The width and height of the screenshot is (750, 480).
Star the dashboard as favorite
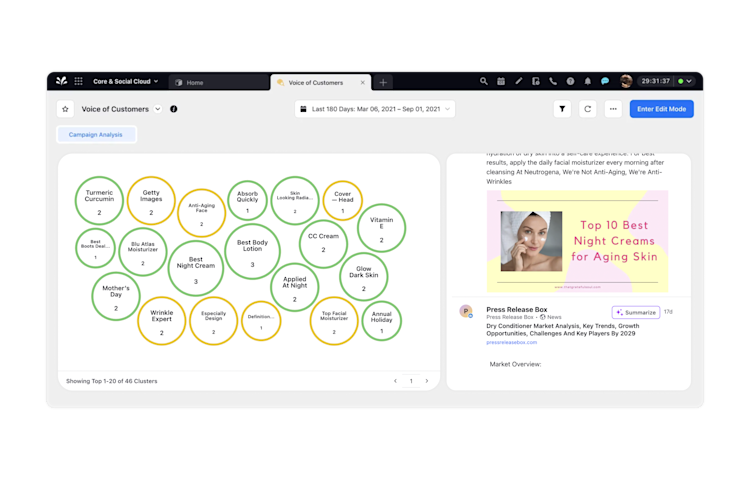pos(66,109)
